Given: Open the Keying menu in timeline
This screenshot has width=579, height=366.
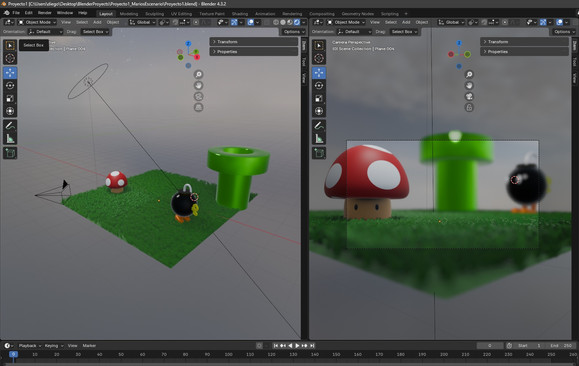Looking at the screenshot, I should [x=54, y=346].
